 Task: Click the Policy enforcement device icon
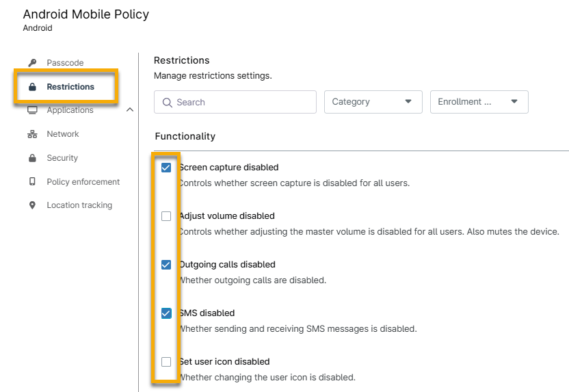tap(32, 182)
